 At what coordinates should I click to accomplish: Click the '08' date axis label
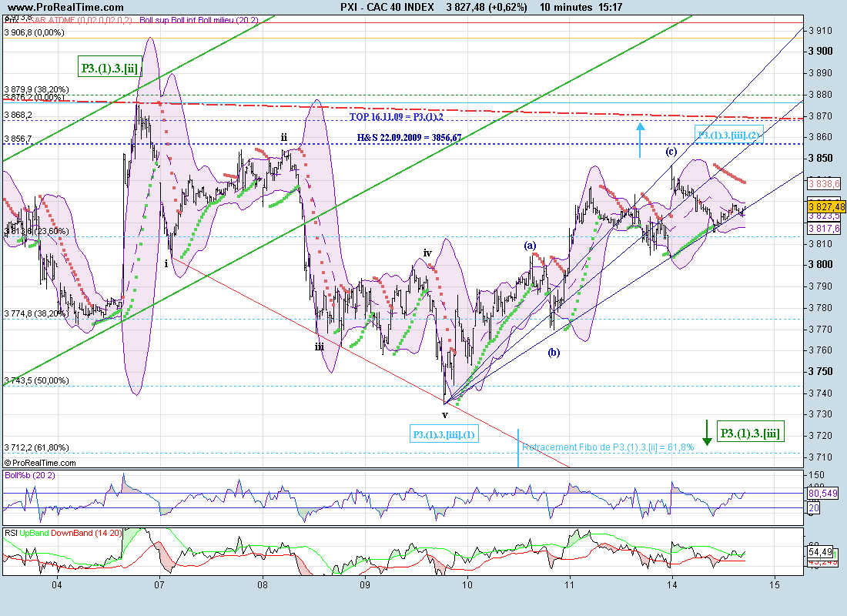tap(262, 584)
